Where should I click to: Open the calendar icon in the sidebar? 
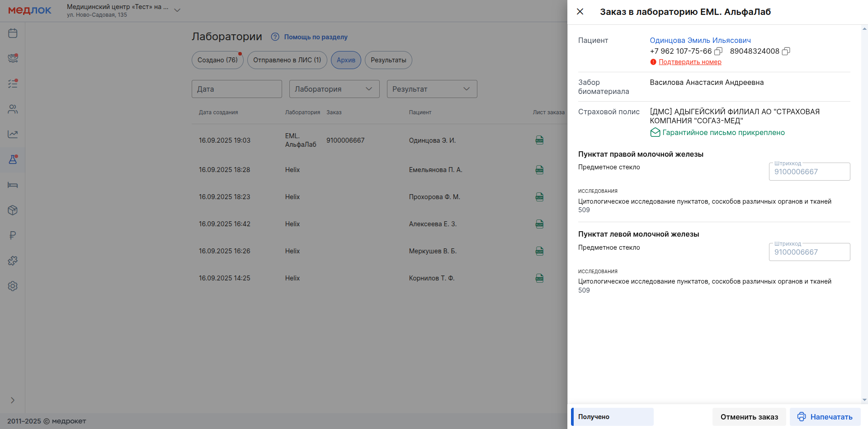click(13, 33)
